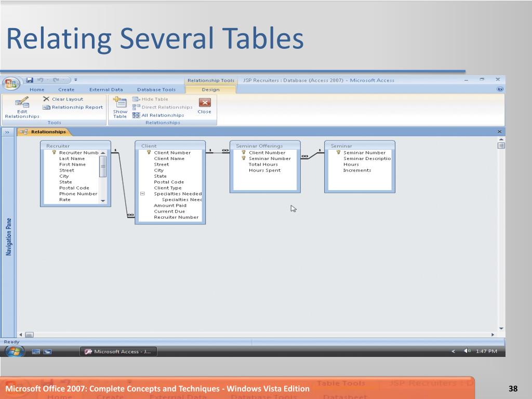532x399 pixels.
Task: Select Client Type field
Action: click(x=168, y=188)
